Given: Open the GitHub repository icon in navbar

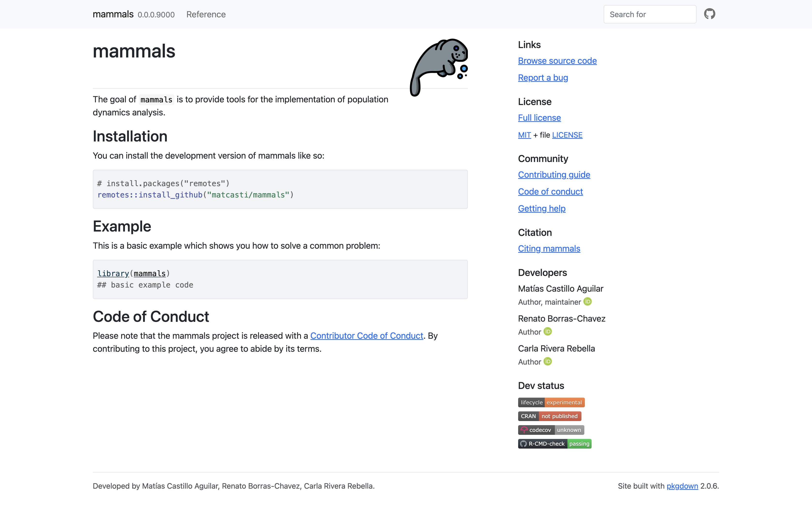Looking at the screenshot, I should 709,14.
